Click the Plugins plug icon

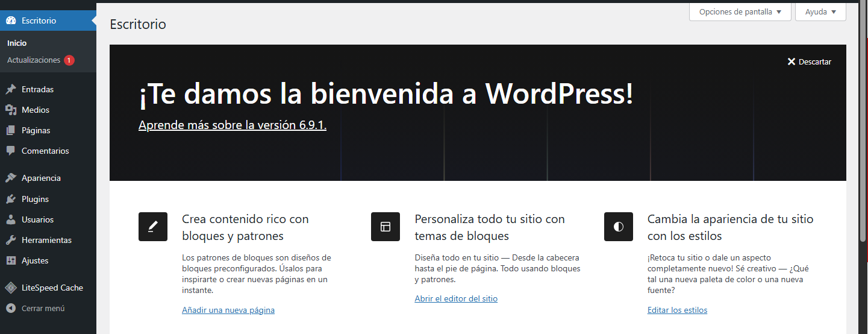point(11,199)
